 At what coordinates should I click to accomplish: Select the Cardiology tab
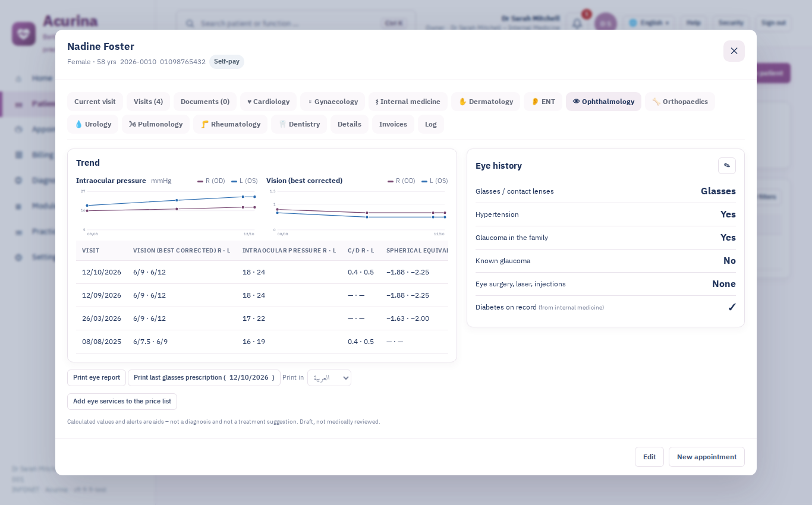pyautogui.click(x=268, y=102)
